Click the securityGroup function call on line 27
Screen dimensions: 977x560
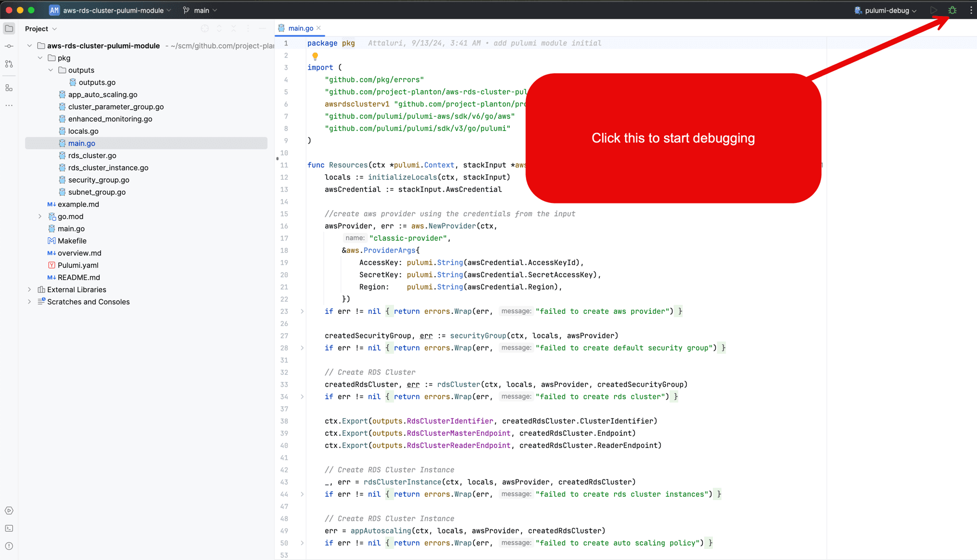click(x=478, y=336)
